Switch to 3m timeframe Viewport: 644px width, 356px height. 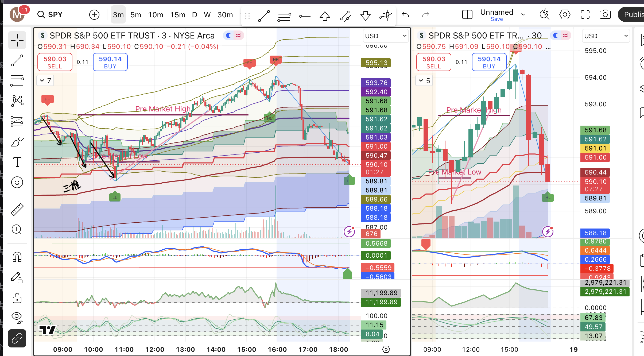[118, 15]
